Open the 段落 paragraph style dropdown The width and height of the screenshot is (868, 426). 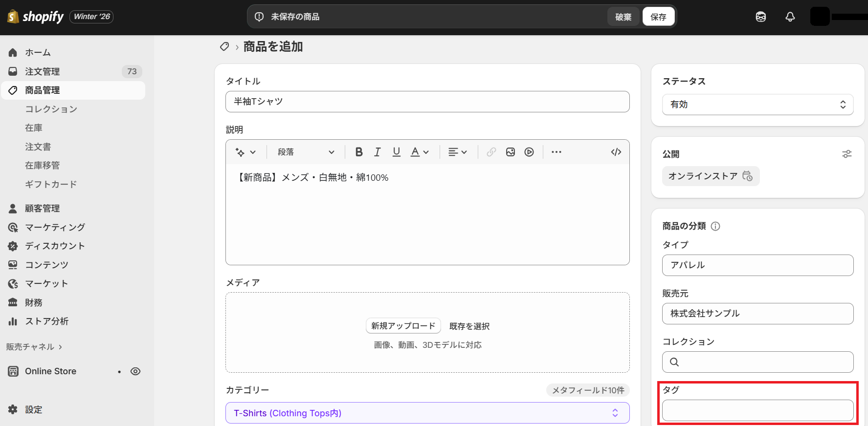point(306,152)
